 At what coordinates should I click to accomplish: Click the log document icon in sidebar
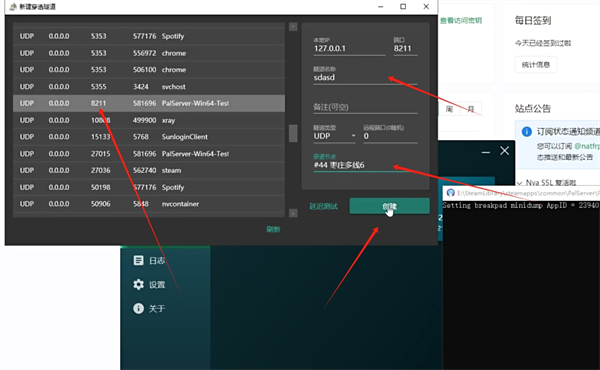tap(139, 261)
